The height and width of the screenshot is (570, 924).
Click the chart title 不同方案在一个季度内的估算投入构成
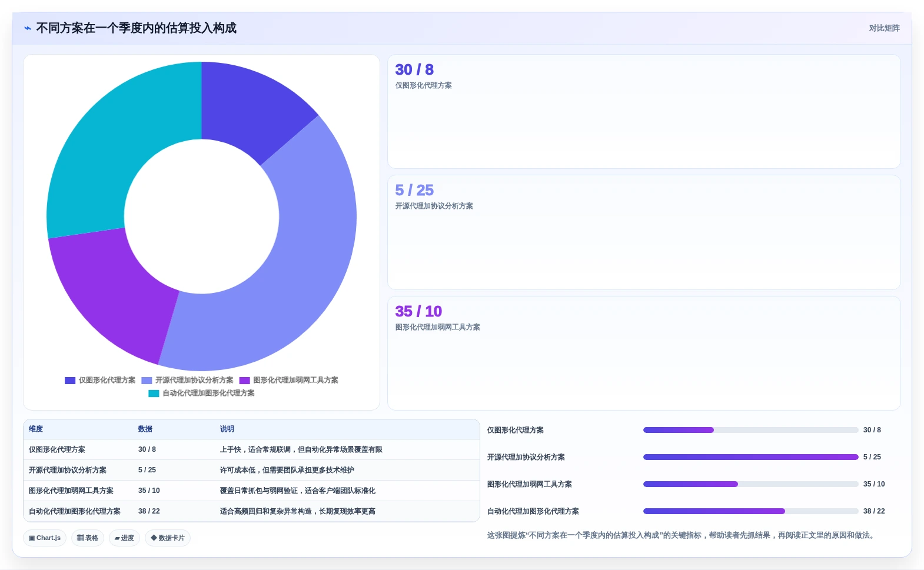click(x=137, y=28)
